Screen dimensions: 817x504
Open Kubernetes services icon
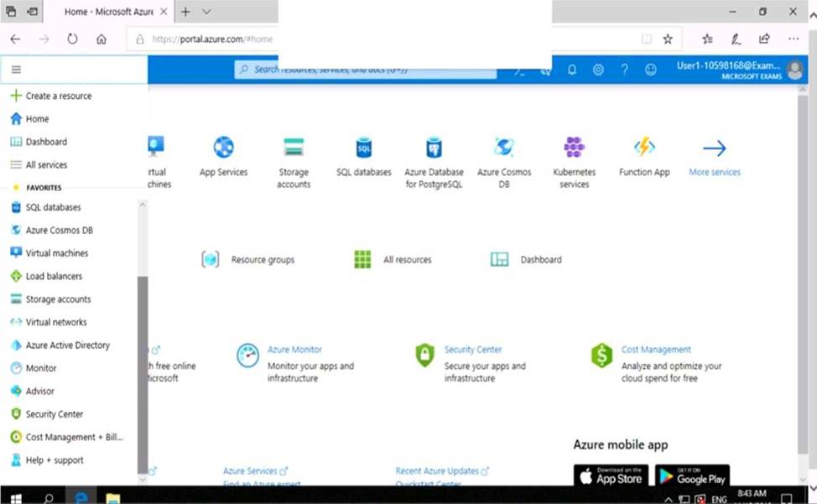pyautogui.click(x=574, y=148)
